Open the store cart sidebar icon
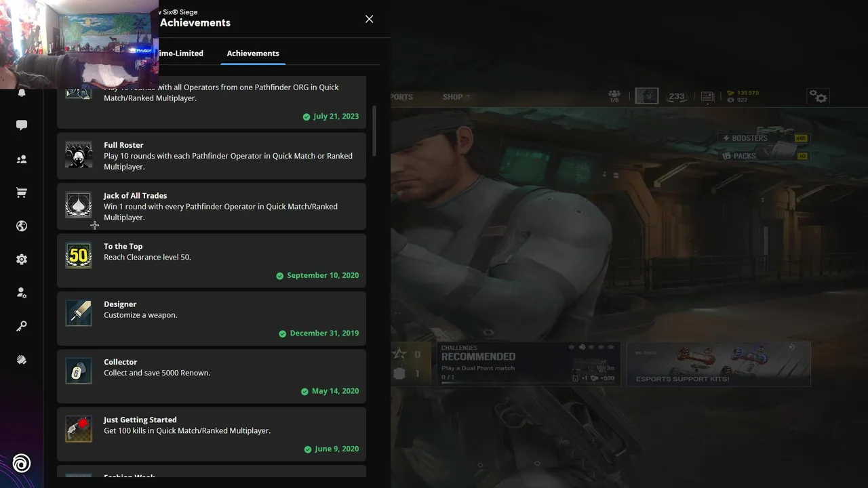The height and width of the screenshot is (488, 868). 22,192
